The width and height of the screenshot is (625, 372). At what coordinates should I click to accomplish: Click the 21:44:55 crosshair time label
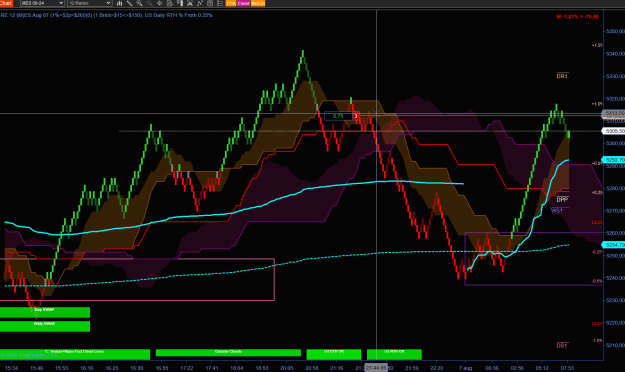tap(376, 368)
